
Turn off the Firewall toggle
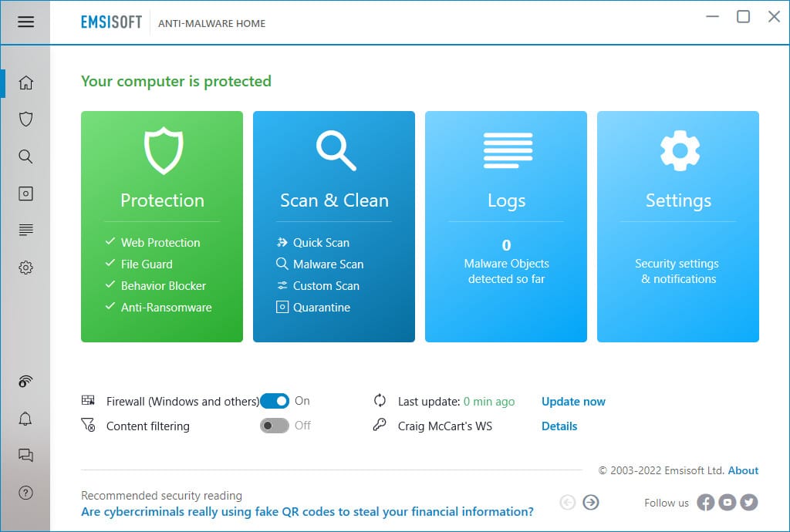tap(275, 401)
